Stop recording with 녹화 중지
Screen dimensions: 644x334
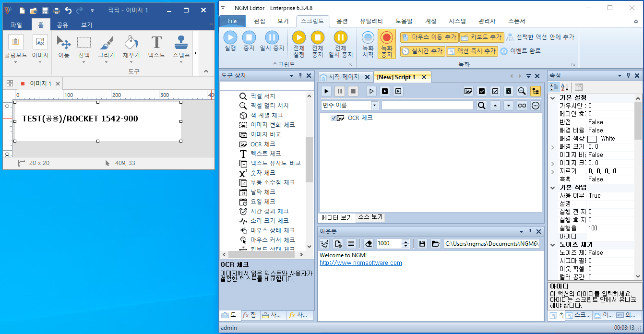[x=387, y=44]
